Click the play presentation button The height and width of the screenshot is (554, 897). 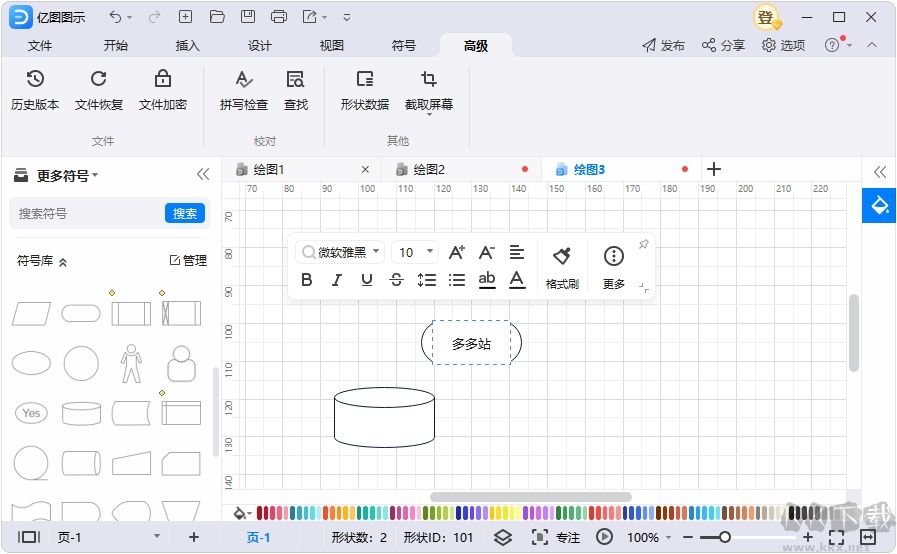pos(604,536)
